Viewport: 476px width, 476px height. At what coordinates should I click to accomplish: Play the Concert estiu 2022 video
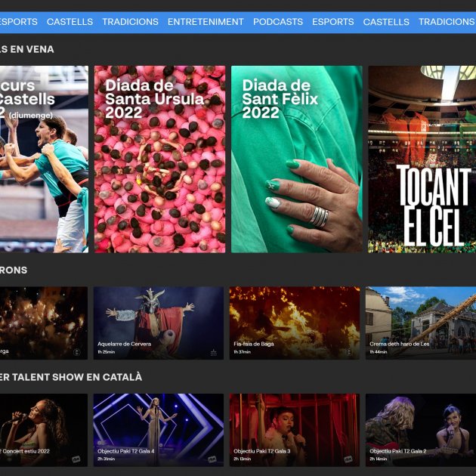point(44,430)
